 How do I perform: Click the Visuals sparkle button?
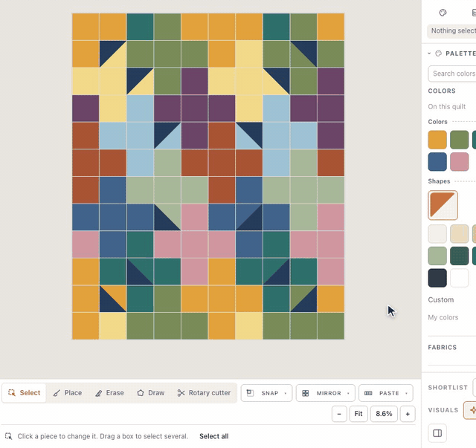(470, 410)
